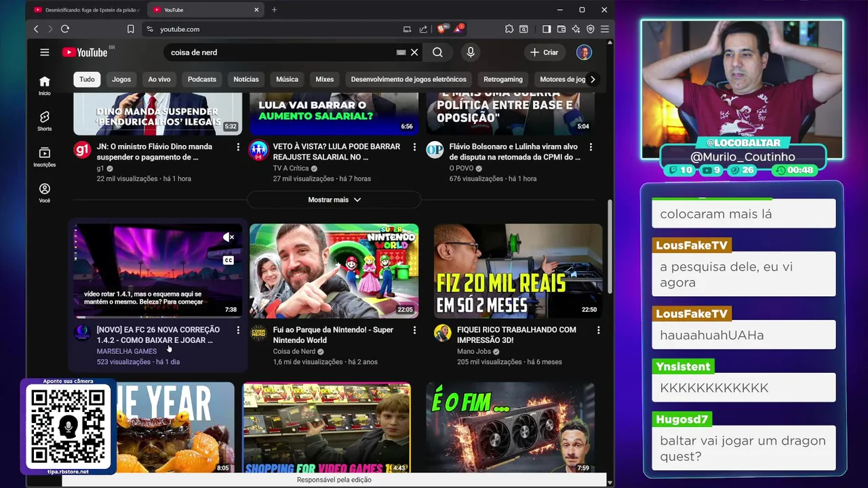
Task: Select the Jogos filter chip
Action: (x=121, y=79)
